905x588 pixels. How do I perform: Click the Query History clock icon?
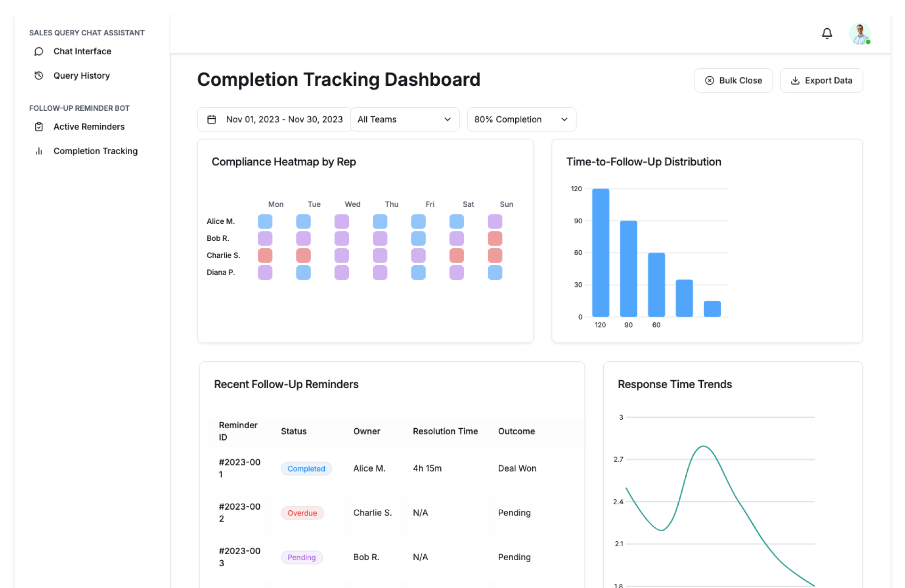(x=39, y=76)
